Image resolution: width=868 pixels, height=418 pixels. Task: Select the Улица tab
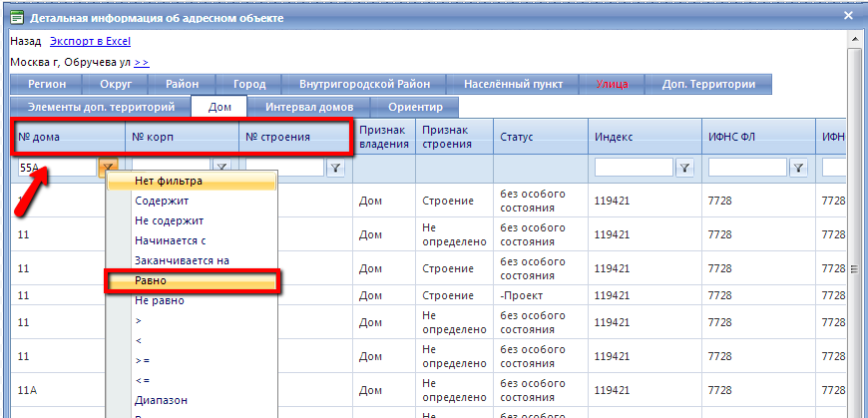click(x=612, y=84)
